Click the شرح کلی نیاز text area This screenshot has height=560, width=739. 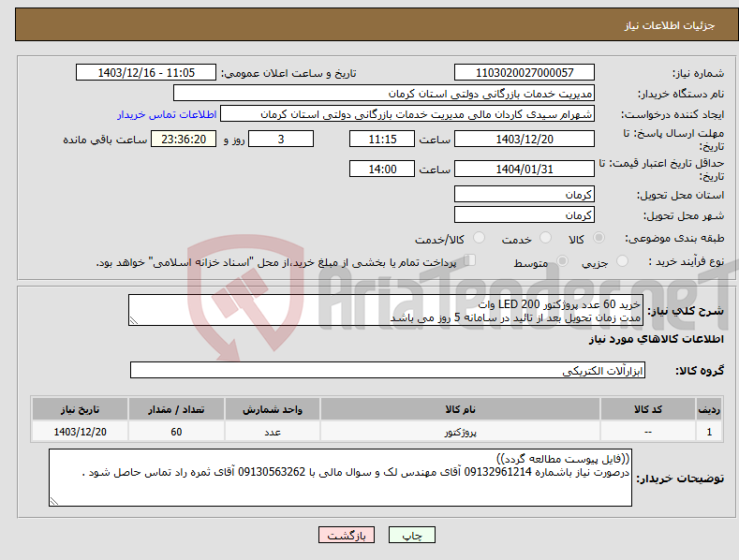[386, 310]
